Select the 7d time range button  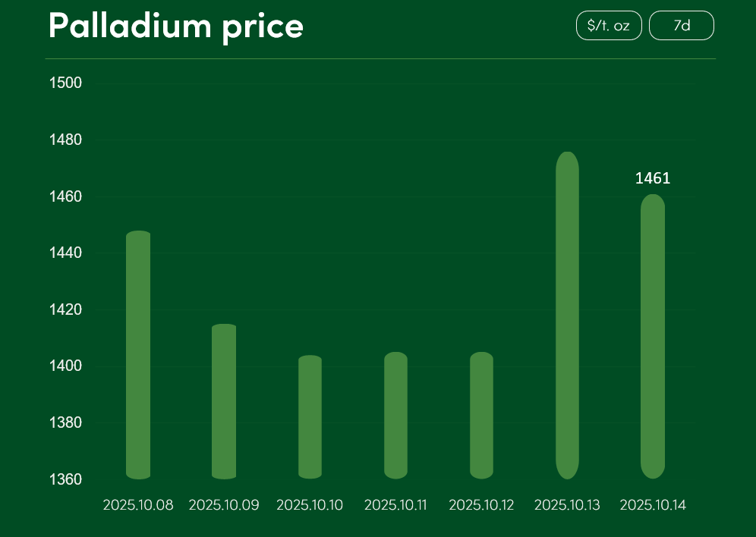coord(682,26)
